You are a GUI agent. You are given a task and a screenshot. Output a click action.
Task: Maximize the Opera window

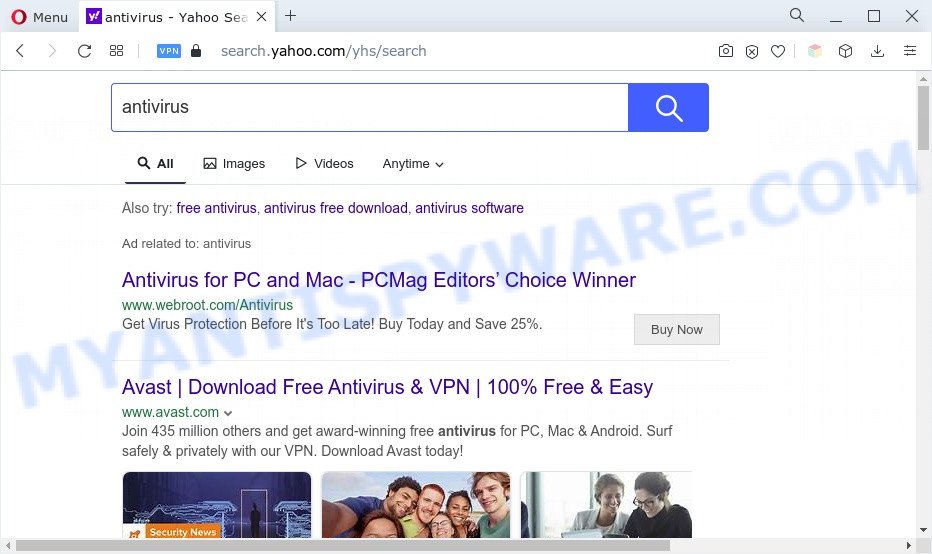click(x=874, y=17)
